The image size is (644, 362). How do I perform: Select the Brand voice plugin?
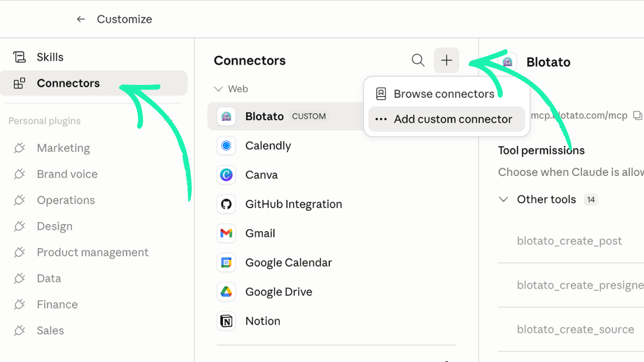point(67,174)
